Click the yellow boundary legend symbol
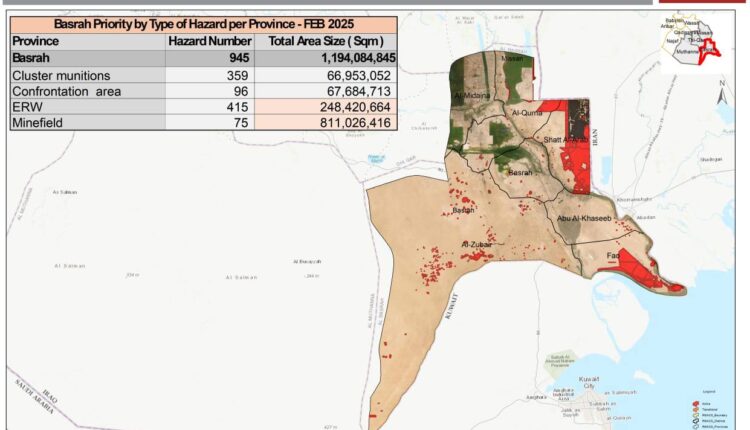 [695, 414]
